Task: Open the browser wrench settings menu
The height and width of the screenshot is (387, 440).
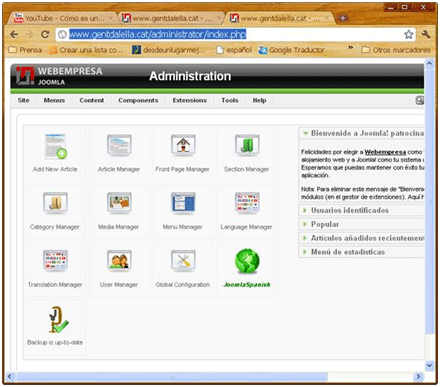Action: click(426, 34)
